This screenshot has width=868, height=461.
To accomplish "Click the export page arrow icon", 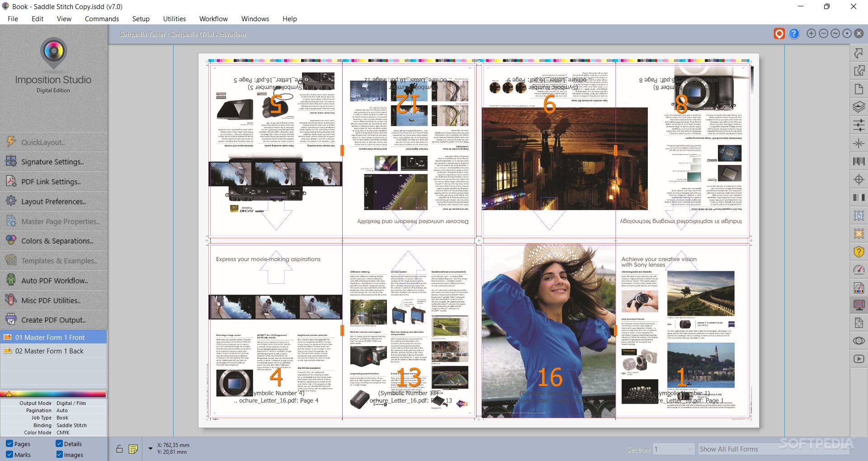I will click(859, 71).
